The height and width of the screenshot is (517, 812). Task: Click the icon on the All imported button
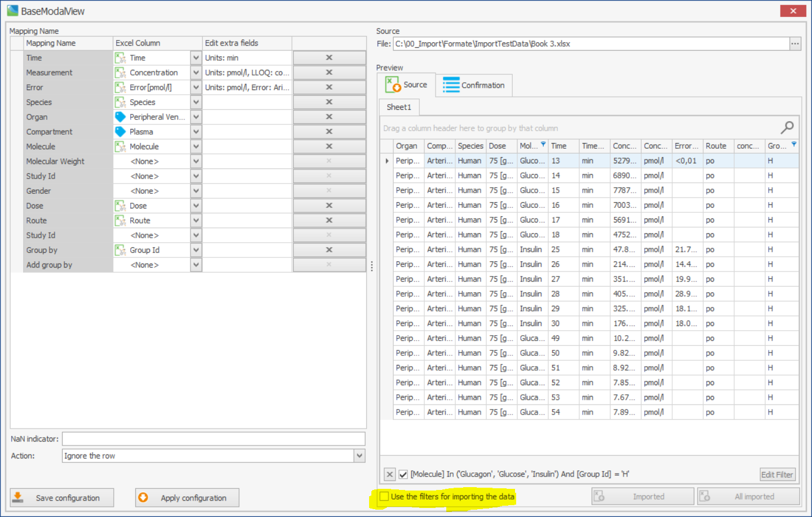[x=705, y=496]
